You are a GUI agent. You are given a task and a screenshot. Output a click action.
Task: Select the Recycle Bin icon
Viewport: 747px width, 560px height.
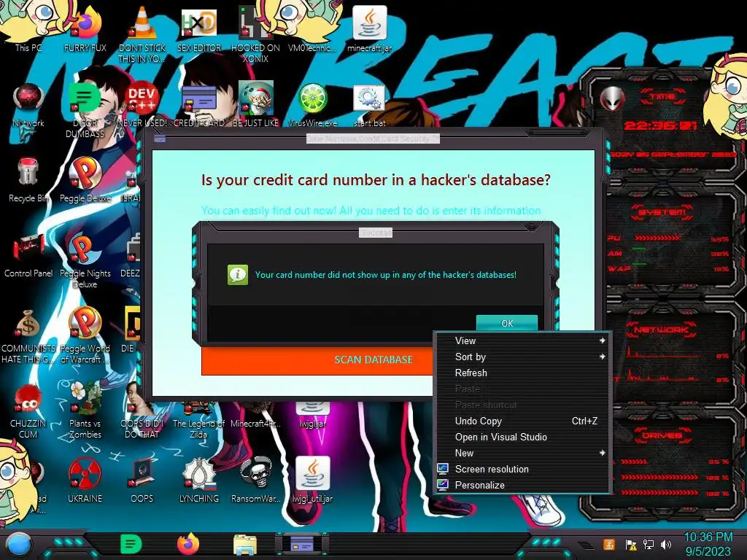[28, 180]
